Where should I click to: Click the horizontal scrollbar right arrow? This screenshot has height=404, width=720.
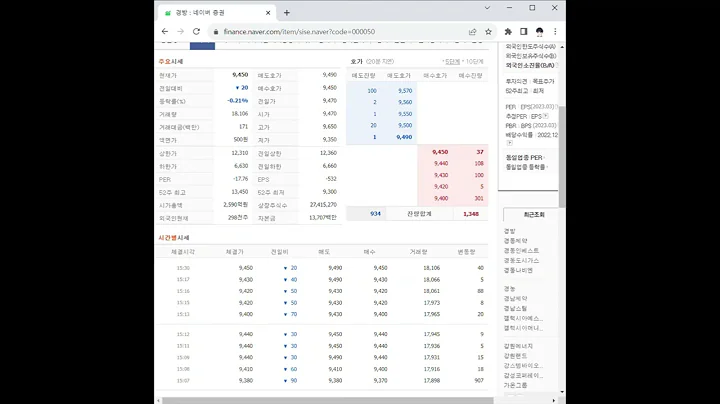coord(553,401)
